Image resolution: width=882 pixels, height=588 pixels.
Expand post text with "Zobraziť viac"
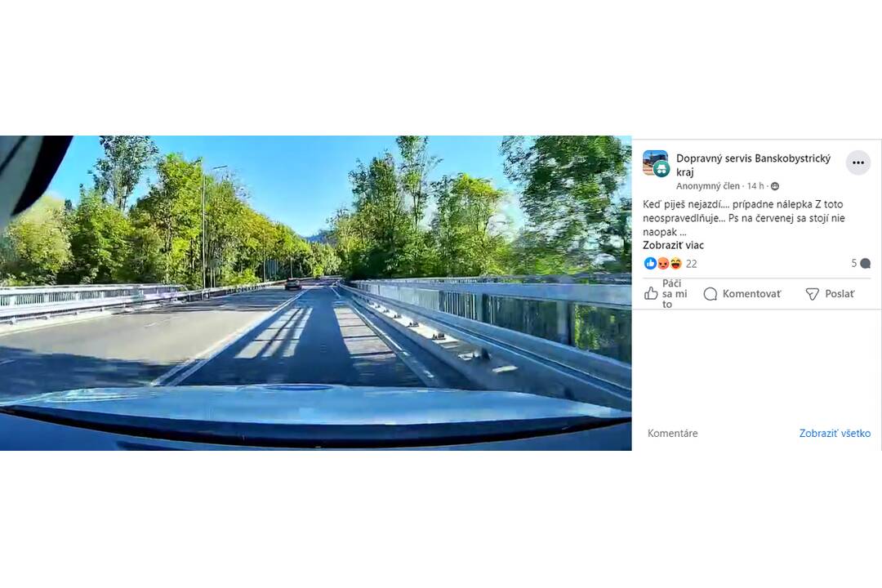(673, 245)
